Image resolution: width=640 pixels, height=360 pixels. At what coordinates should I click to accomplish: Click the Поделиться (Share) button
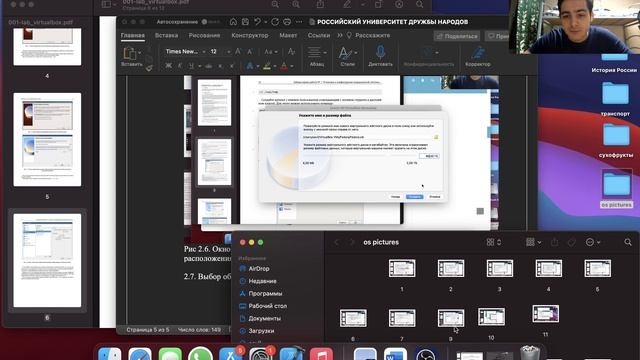tap(456, 36)
